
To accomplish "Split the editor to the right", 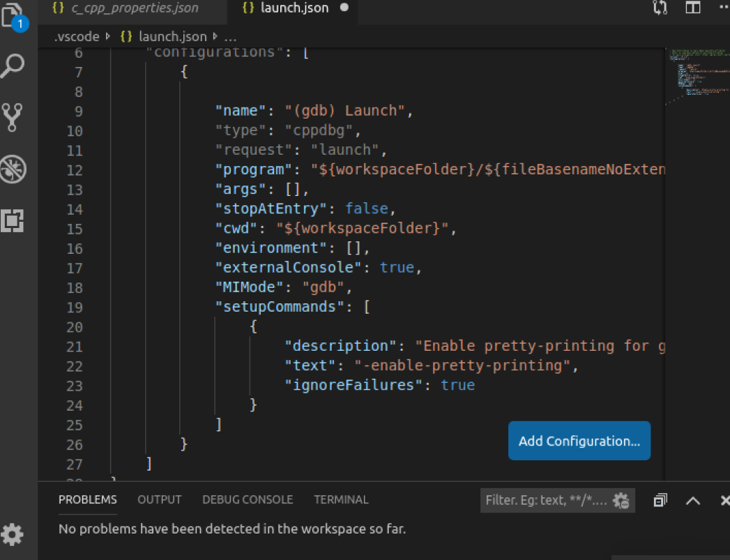I will [x=693, y=8].
